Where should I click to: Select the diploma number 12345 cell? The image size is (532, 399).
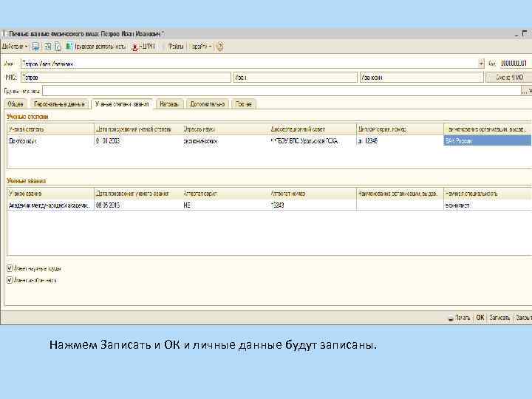pos(400,141)
